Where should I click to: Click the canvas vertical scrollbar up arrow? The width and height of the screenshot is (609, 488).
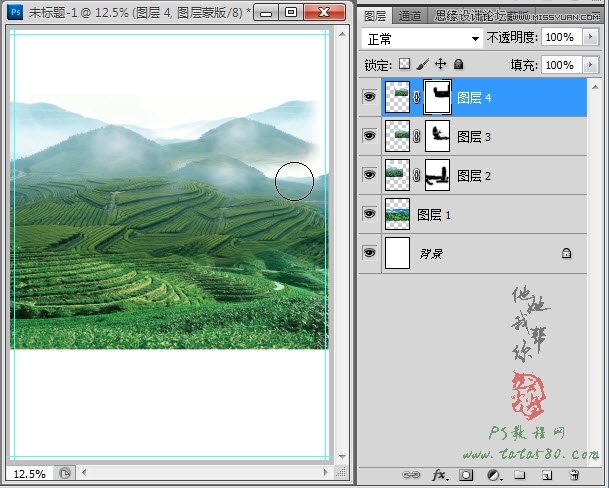342,34
